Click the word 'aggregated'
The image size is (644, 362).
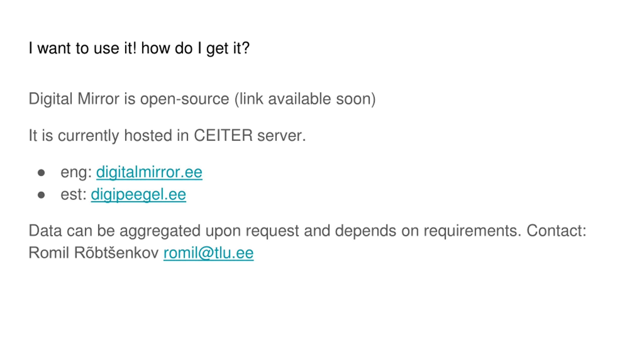[x=160, y=231]
